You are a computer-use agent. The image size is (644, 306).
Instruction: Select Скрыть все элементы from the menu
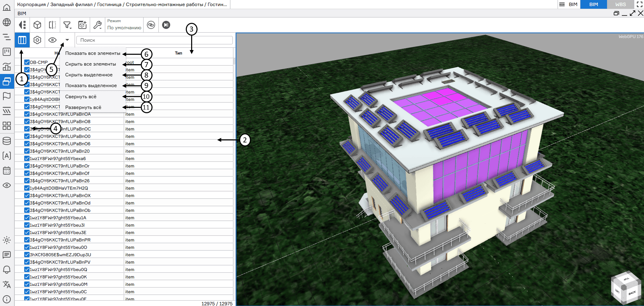tap(90, 64)
